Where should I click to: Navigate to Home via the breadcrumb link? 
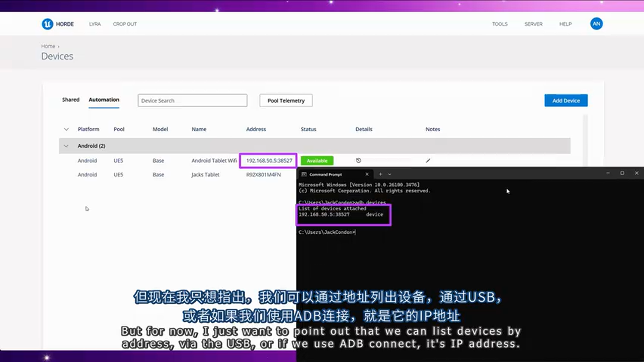point(48,46)
